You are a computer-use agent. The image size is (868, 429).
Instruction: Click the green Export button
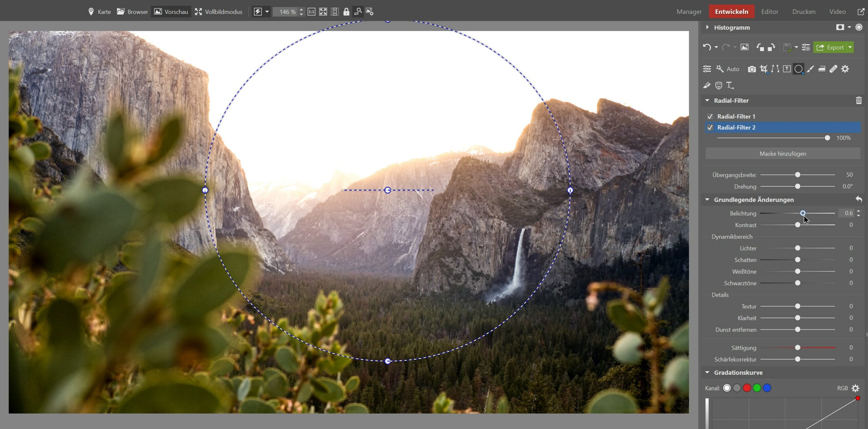[x=830, y=47]
